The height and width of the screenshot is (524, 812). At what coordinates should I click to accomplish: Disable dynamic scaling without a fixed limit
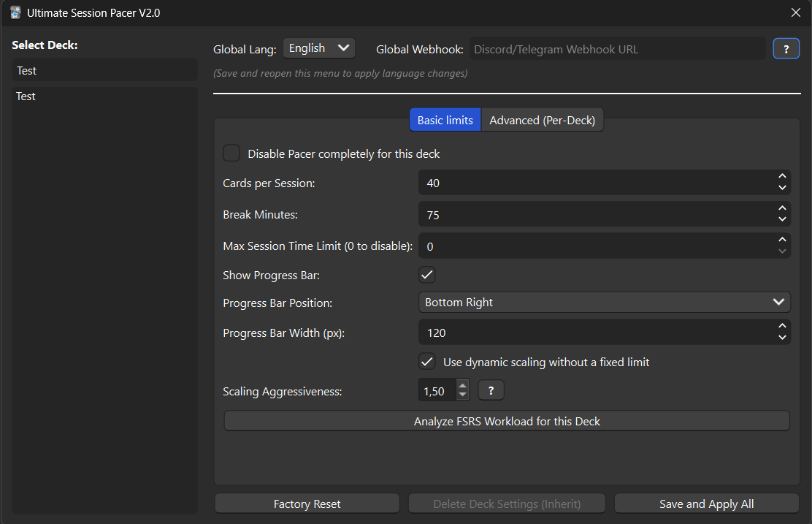pyautogui.click(x=427, y=361)
